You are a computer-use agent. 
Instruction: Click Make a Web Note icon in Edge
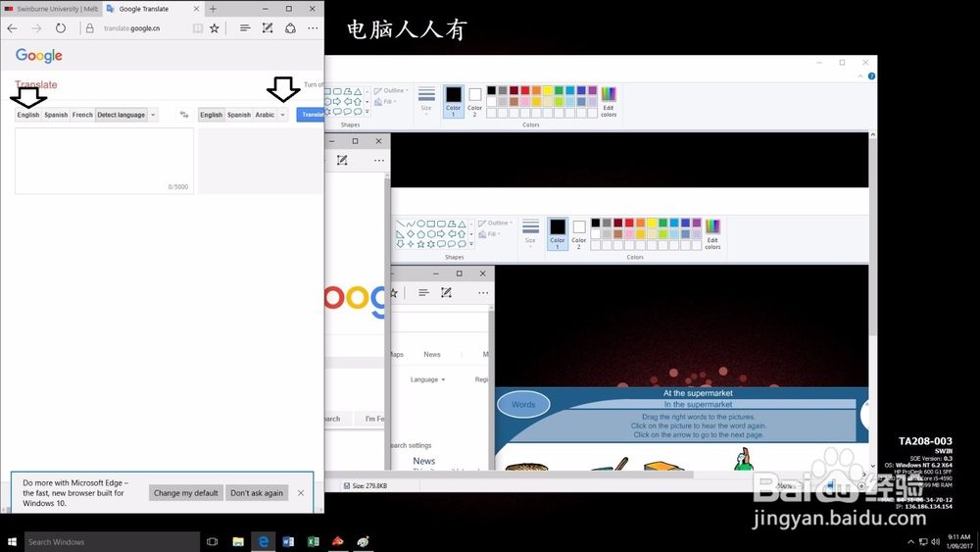(x=268, y=28)
